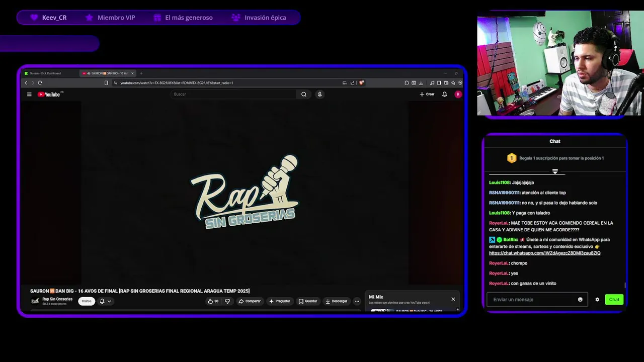The image size is (644, 362).
Task: Click the Guardar save button
Action: tap(308, 301)
